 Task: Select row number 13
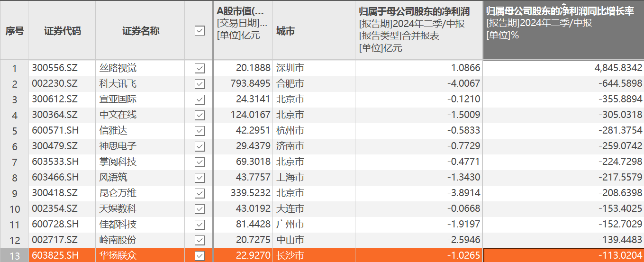click(x=14, y=256)
